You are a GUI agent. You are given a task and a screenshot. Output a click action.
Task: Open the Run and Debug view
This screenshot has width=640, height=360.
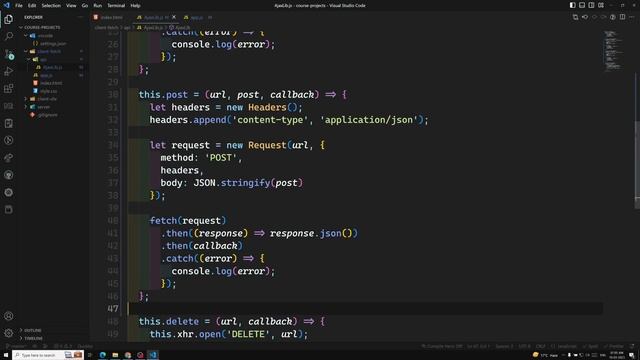[9, 71]
